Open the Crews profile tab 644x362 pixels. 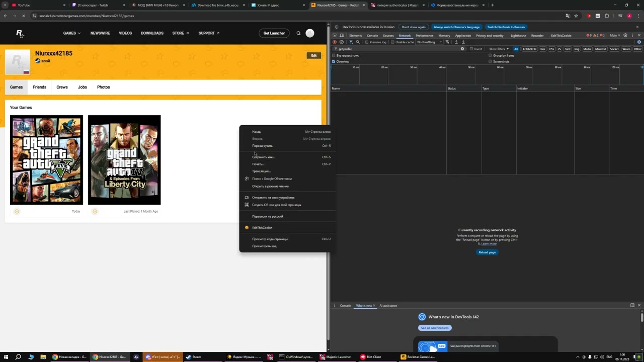point(62,87)
